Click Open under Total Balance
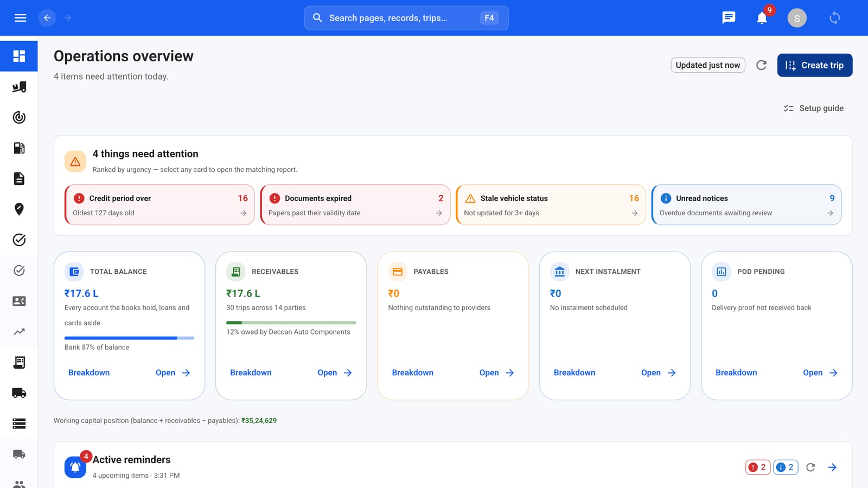This screenshot has width=868, height=488. (173, 373)
